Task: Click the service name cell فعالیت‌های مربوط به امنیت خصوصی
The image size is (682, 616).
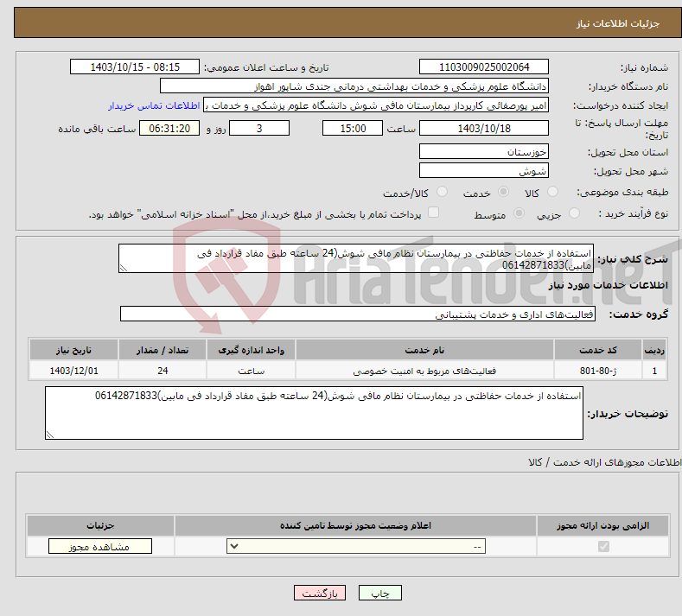Action: tap(424, 371)
